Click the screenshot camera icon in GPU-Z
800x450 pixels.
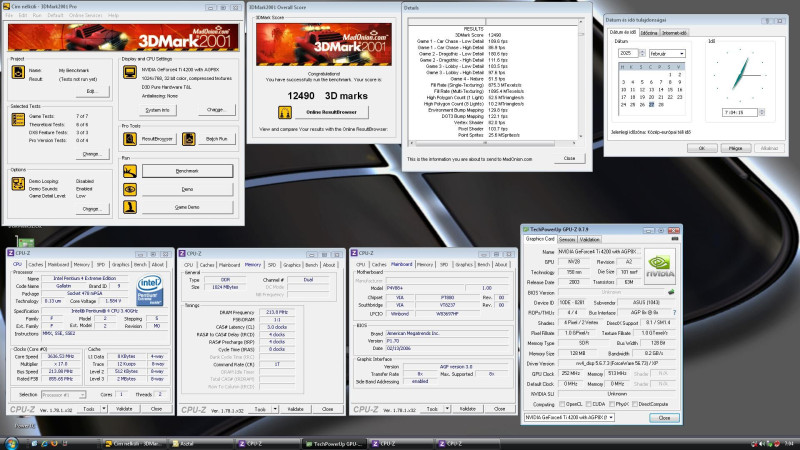(x=674, y=239)
